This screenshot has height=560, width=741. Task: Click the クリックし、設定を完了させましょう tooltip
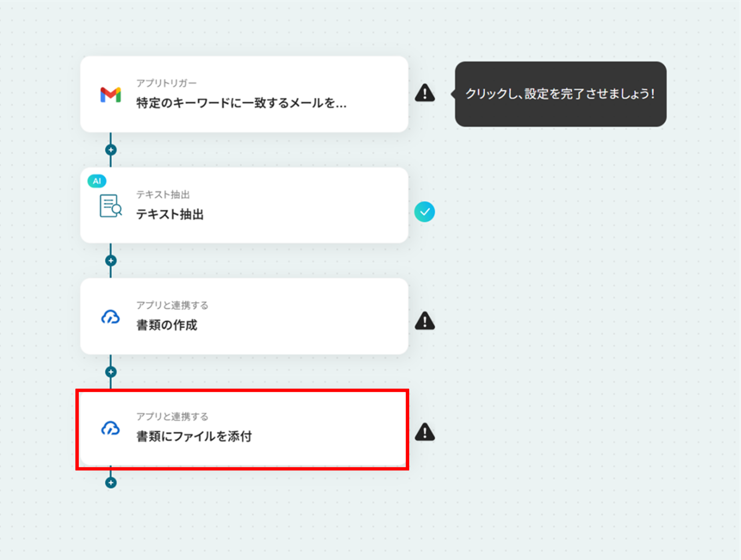click(560, 94)
